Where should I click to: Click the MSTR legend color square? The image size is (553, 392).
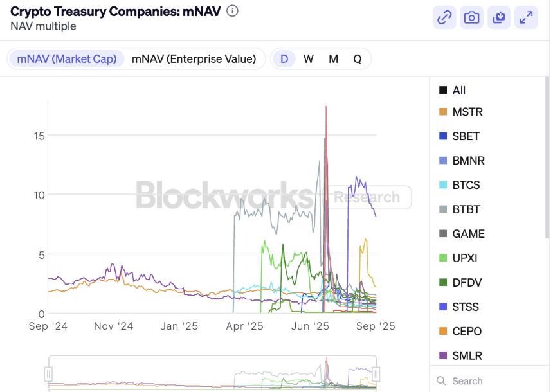coord(442,112)
